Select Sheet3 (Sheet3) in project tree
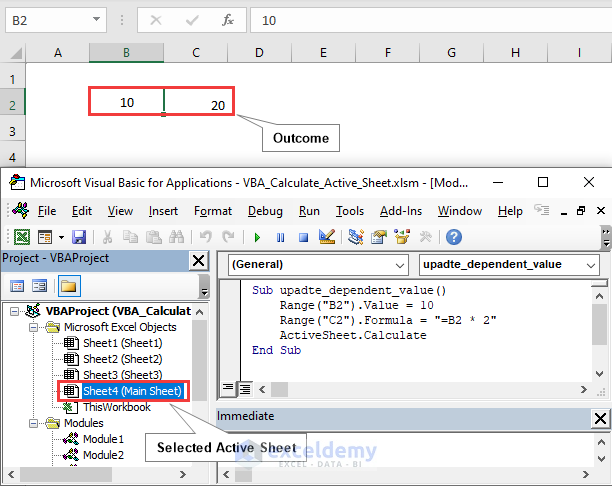Screen dimensions: 612x486 (x=123, y=375)
